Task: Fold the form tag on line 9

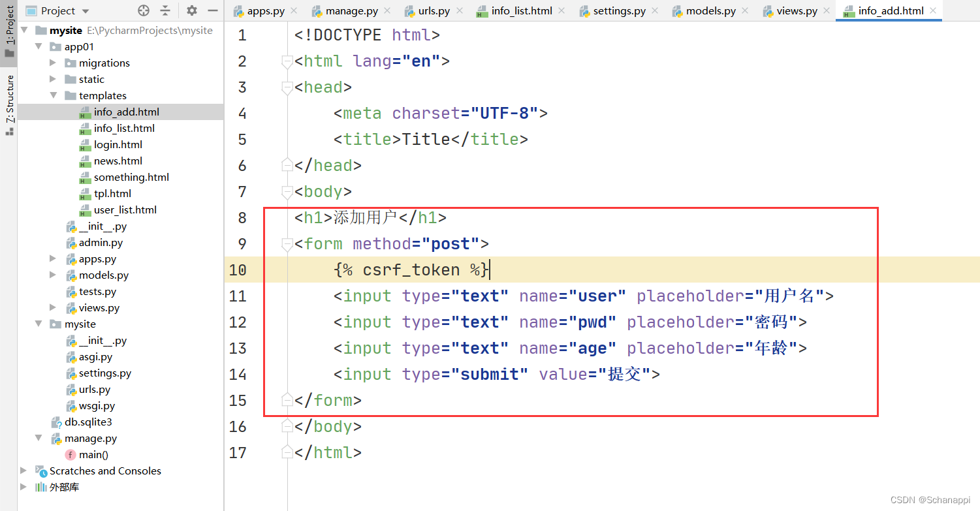Action: (287, 244)
